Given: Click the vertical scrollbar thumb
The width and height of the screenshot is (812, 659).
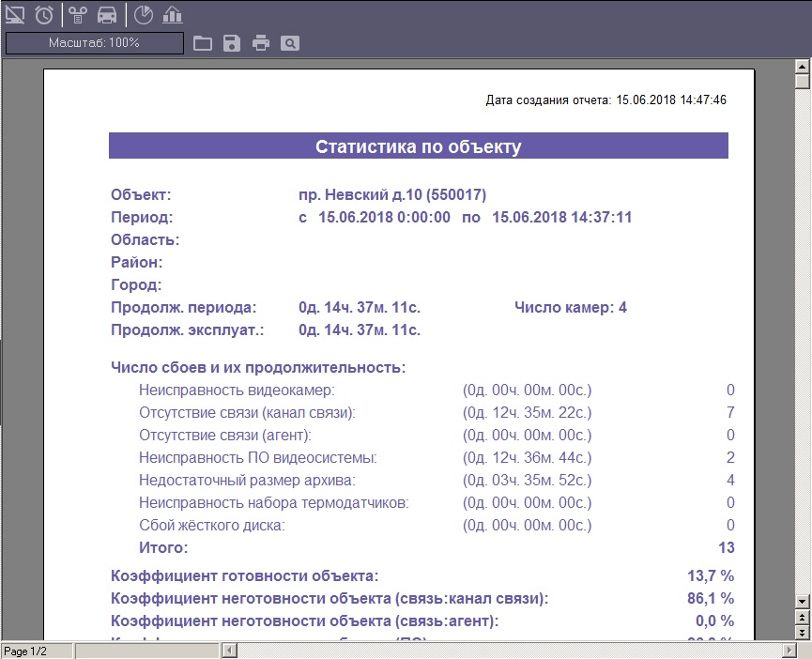Looking at the screenshot, I should click(802, 82).
